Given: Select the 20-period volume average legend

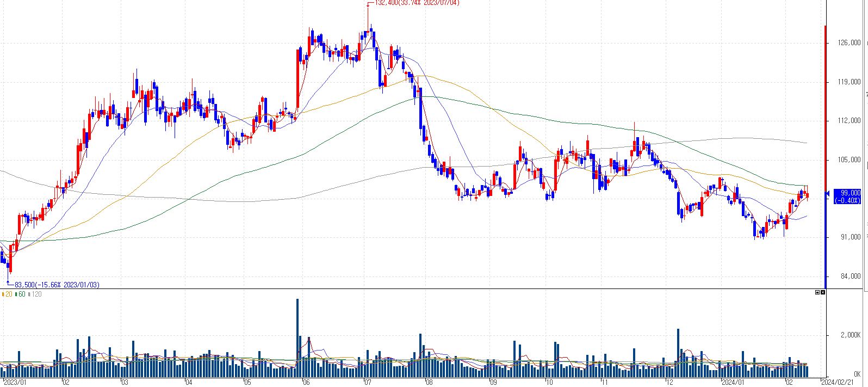Looking at the screenshot, I should [x=7, y=294].
